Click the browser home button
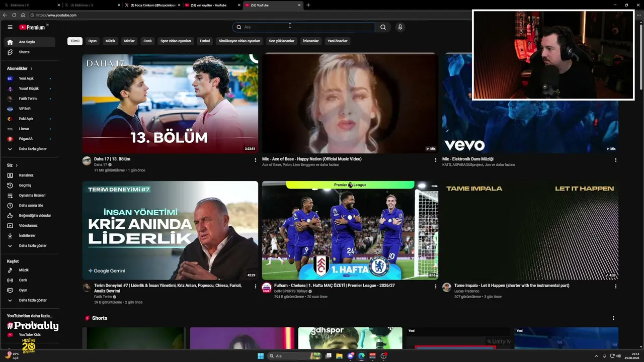Screen dimensions: 644x362 23,15
